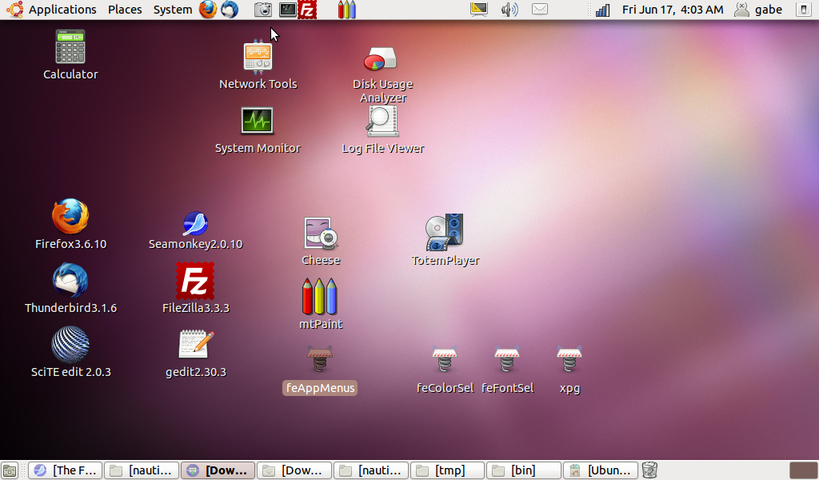Click the screenshot camera icon in panel
The height and width of the screenshot is (480, 819).
tap(263, 9)
